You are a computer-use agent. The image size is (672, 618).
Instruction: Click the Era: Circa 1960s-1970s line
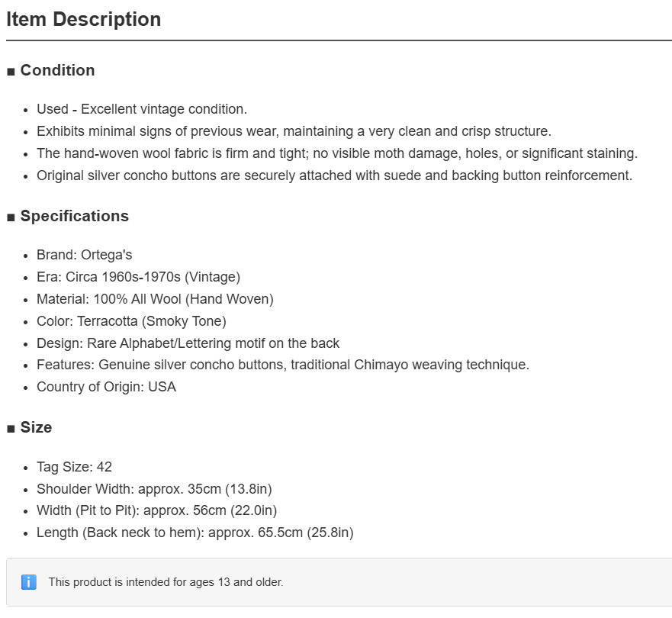138,277
